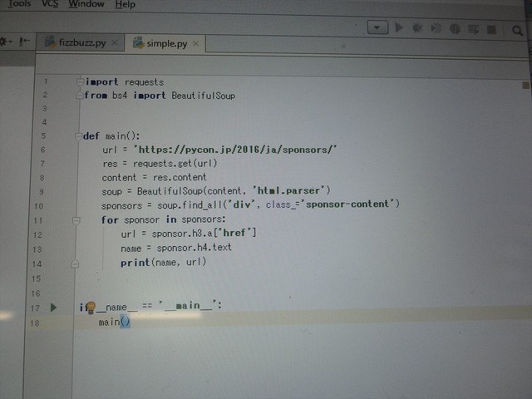Viewport: 532px width, 399px height.
Task: Collapse the for loop at line 11
Action: (76, 221)
